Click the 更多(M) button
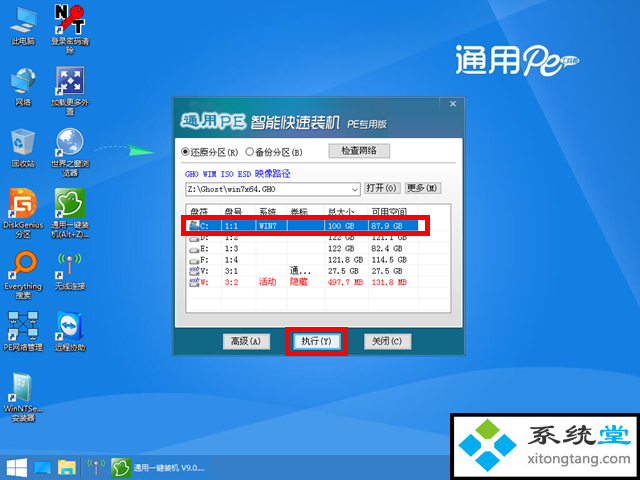640x480 pixels. point(423,188)
